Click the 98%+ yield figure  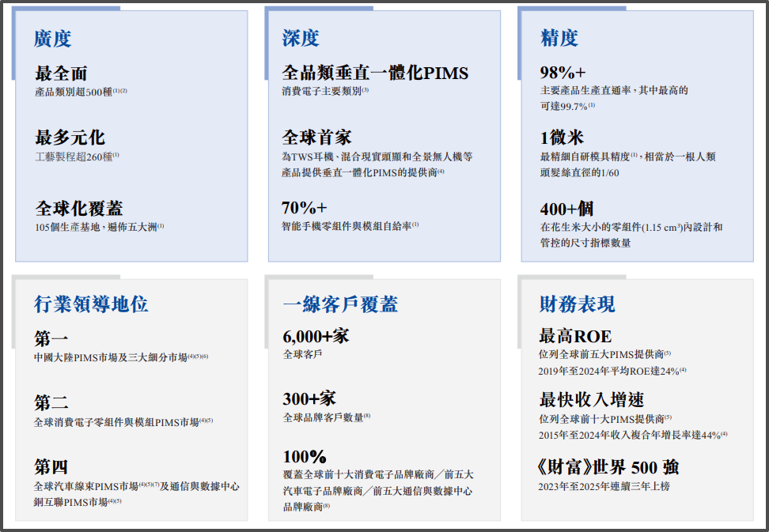(x=563, y=73)
